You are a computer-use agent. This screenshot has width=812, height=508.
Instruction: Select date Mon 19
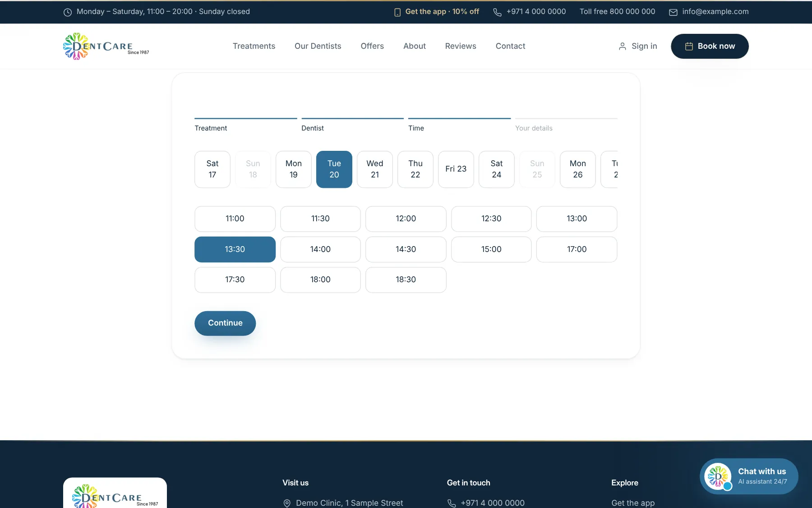coord(294,169)
